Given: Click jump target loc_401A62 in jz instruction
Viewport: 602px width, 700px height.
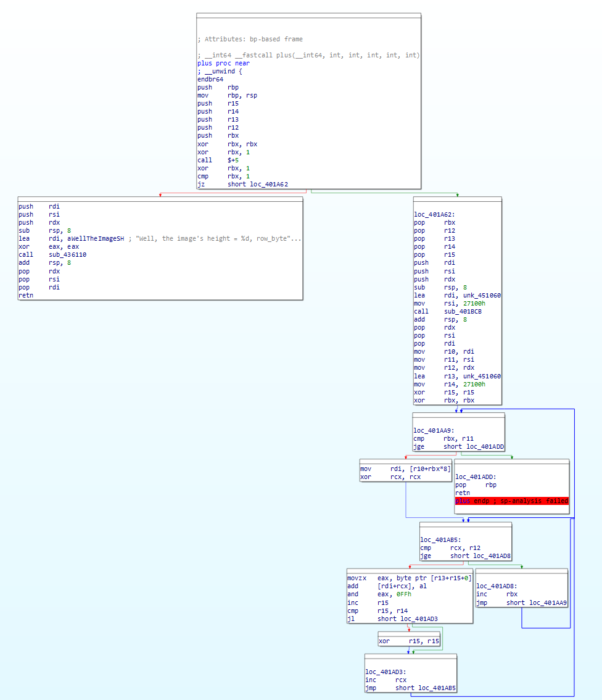Looking at the screenshot, I should point(268,184).
